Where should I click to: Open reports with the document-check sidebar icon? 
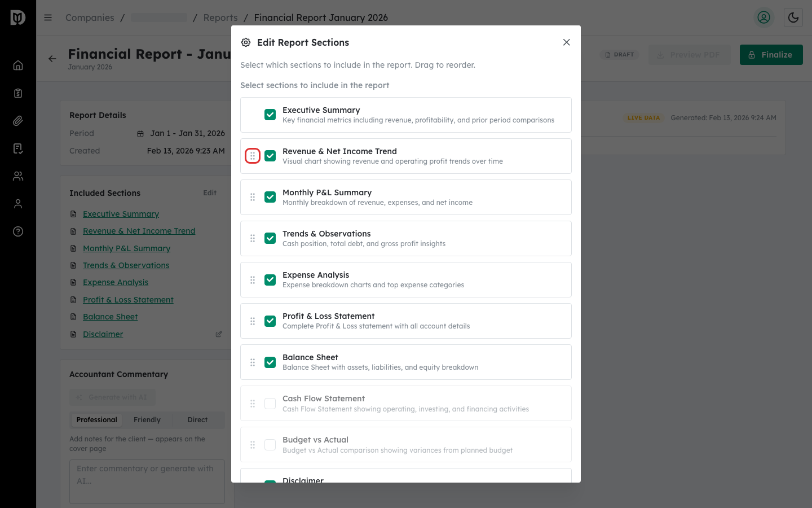[17, 148]
